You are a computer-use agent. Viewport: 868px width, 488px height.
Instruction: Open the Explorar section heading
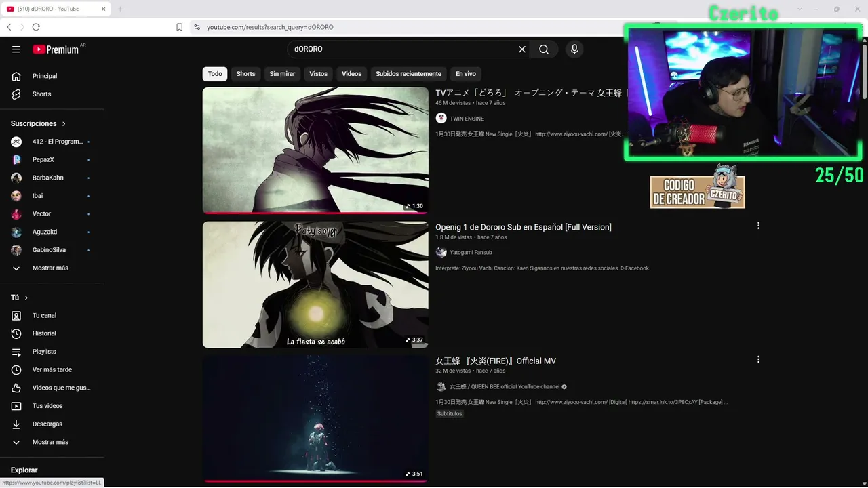click(24, 470)
